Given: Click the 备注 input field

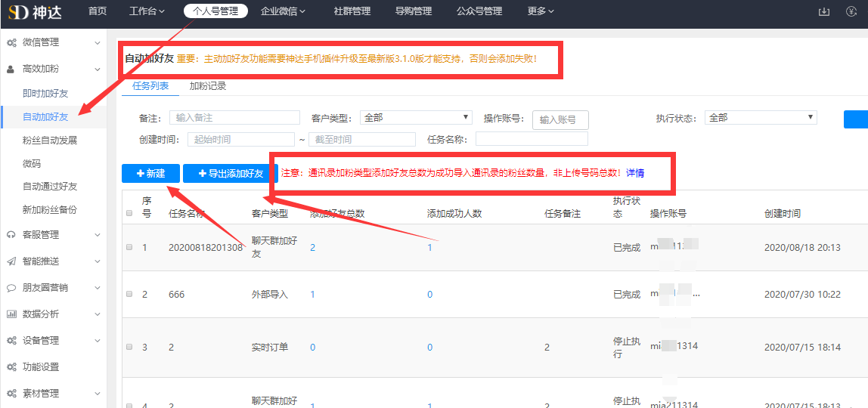Looking at the screenshot, I should click(234, 118).
